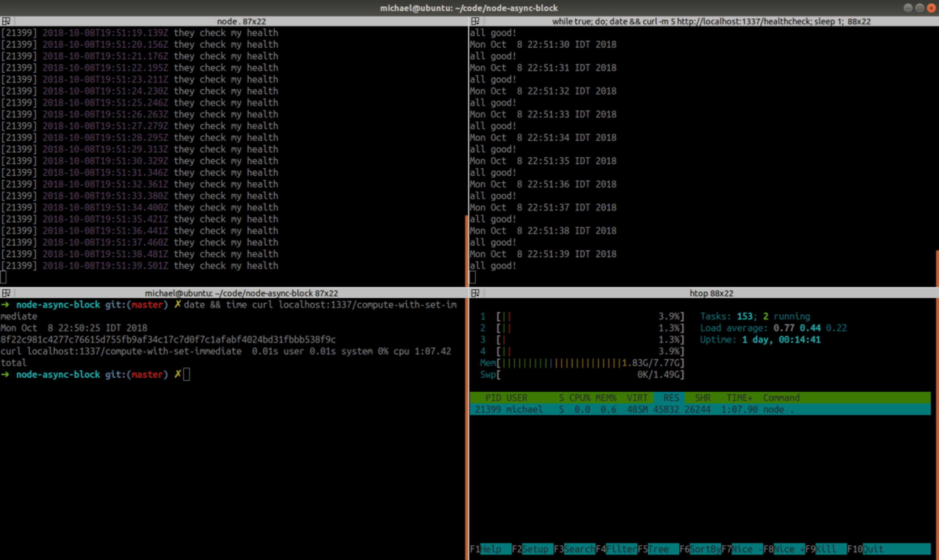Click 'Mon Oct 8 22:51:30 IDT 2018' line

(543, 44)
